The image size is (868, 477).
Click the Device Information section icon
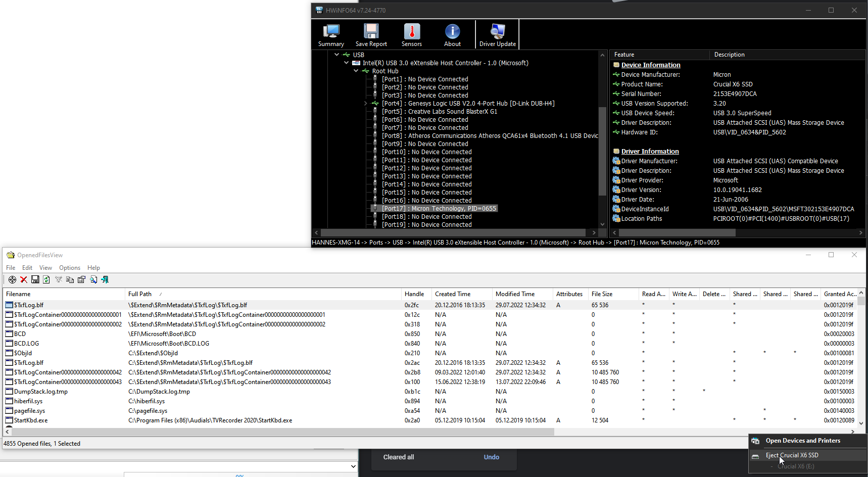click(x=616, y=65)
